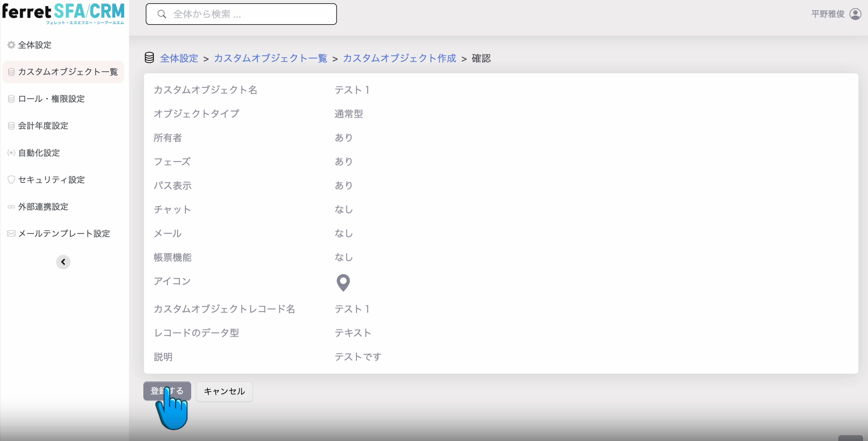Screen dimensions: 868x441
Task: Click the テストです description value
Action: point(358,357)
